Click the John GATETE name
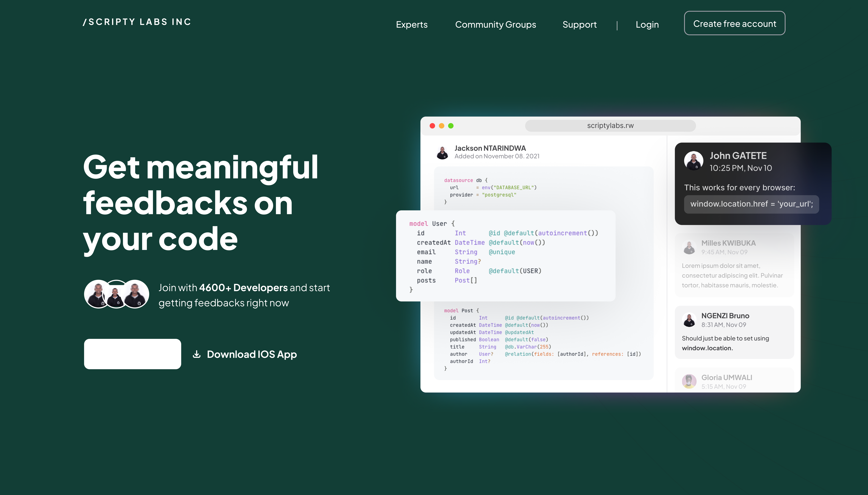The width and height of the screenshot is (868, 495). [x=738, y=156]
